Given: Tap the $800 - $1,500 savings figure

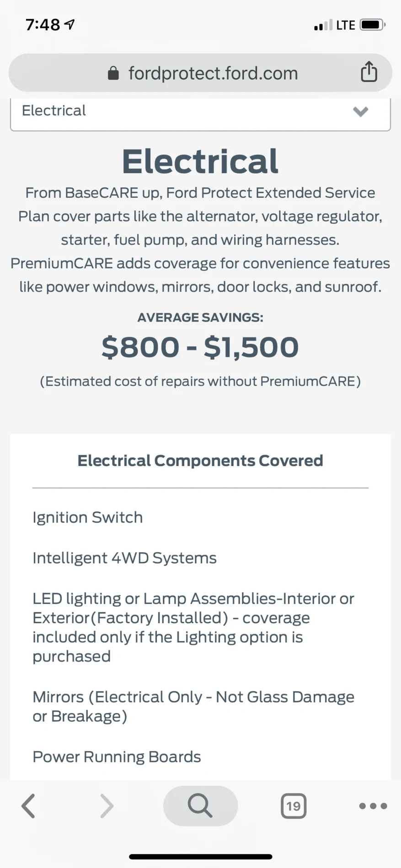Looking at the screenshot, I should coord(200,347).
